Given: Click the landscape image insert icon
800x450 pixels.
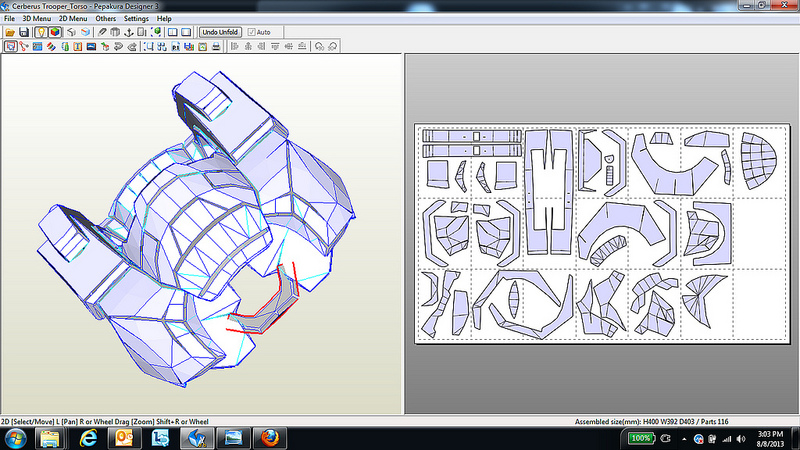Looking at the screenshot, I should (91, 46).
